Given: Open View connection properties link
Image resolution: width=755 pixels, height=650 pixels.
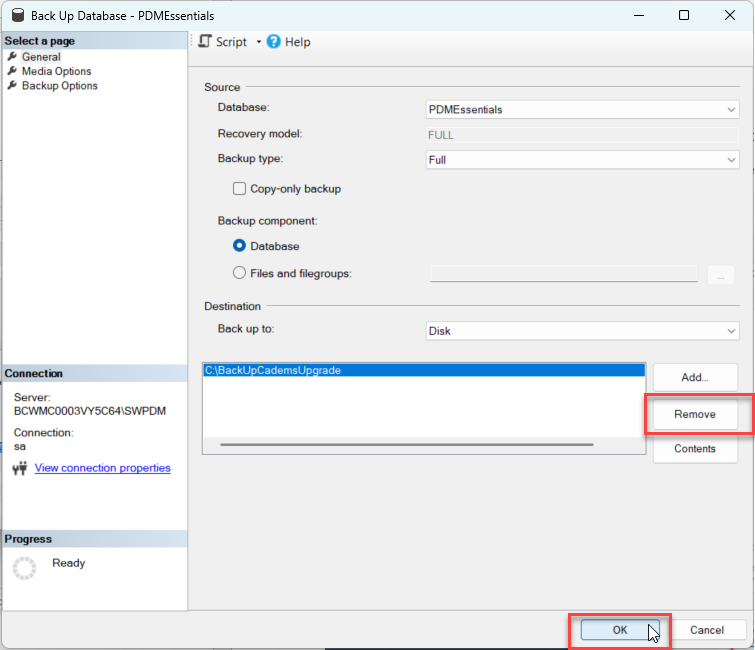Looking at the screenshot, I should coord(103,468).
